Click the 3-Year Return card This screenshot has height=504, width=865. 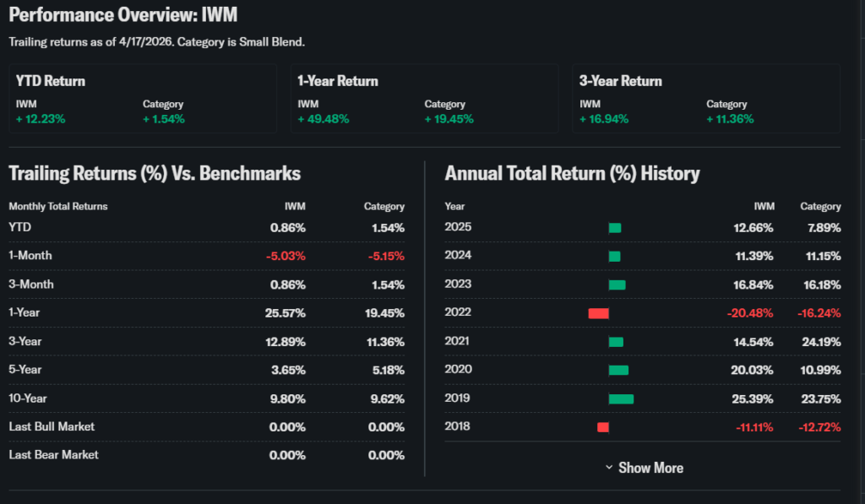click(706, 99)
